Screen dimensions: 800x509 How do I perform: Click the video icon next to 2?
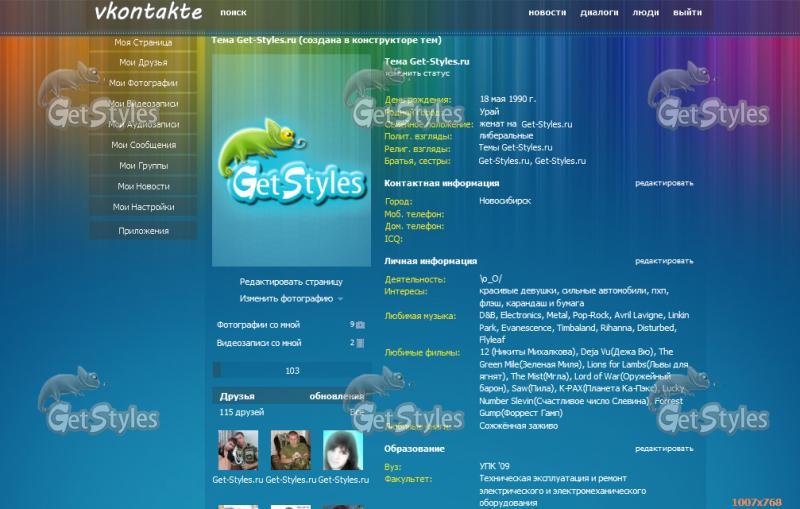coord(360,343)
